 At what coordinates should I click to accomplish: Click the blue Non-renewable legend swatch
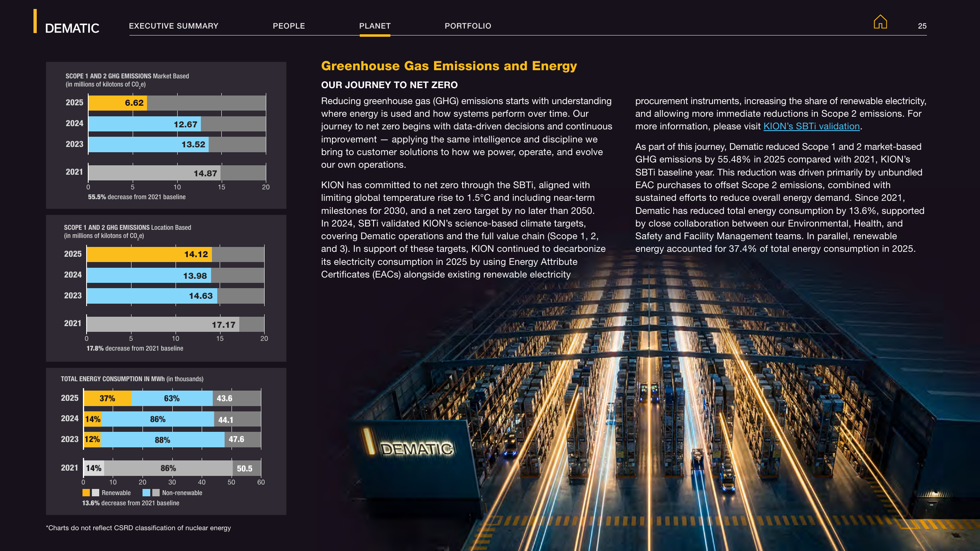[146, 493]
